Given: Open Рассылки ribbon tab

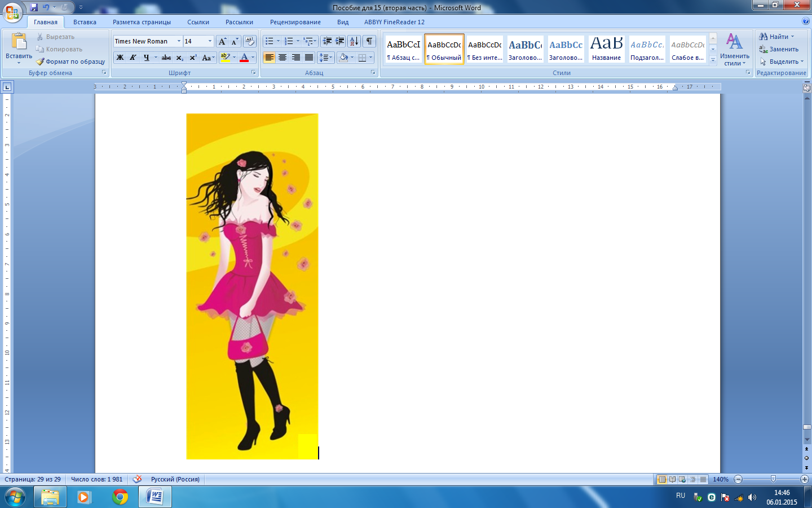Looking at the screenshot, I should [239, 22].
